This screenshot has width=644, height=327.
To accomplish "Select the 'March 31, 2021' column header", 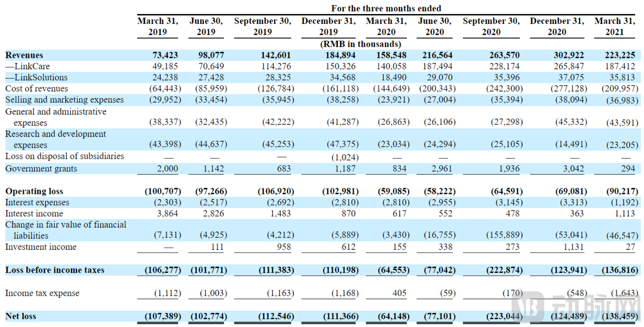I will pos(615,26).
